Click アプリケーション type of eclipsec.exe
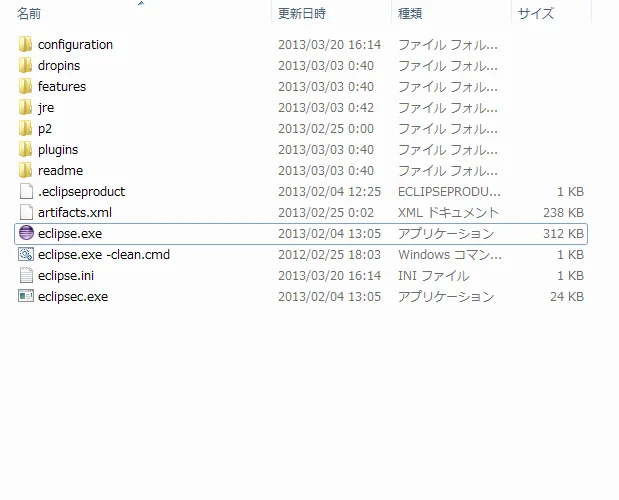 coord(446,296)
